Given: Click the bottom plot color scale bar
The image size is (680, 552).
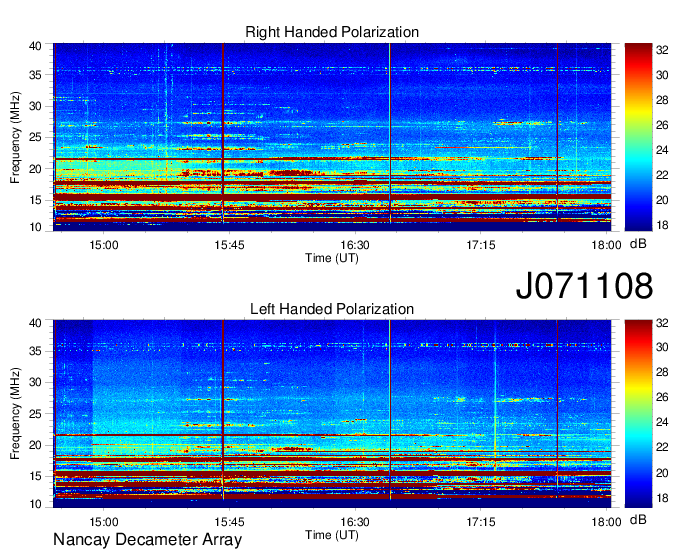Looking at the screenshot, I should click(x=638, y=414).
